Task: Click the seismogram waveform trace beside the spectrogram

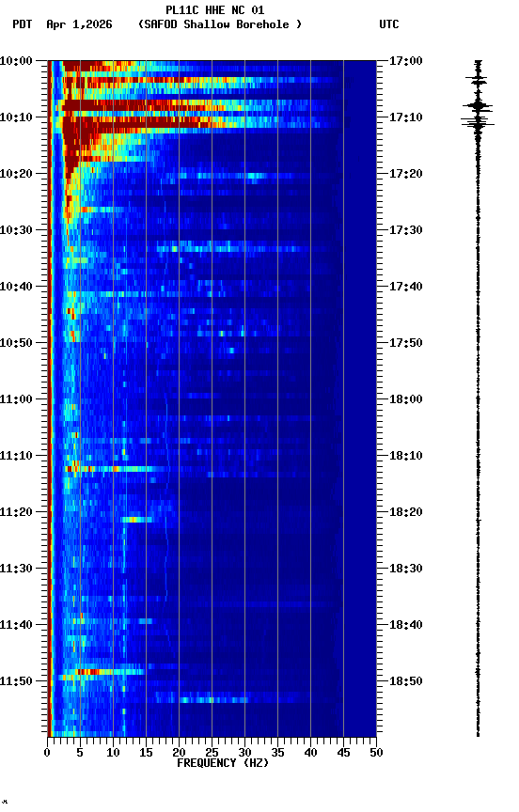Action: coord(478,398)
